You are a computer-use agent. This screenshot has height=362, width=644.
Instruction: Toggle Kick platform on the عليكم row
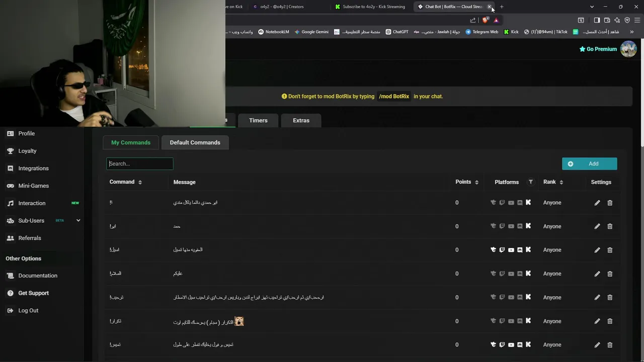point(528,274)
